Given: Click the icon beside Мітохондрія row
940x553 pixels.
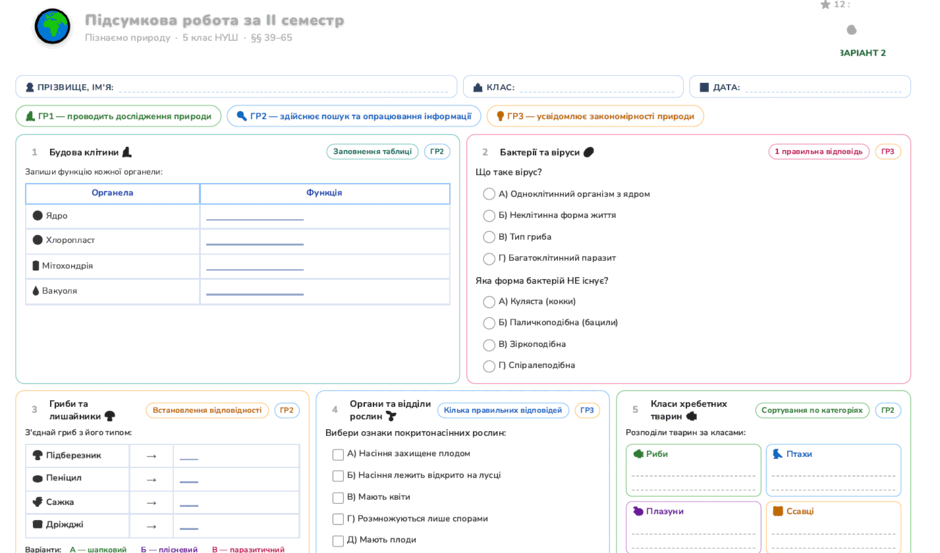Looking at the screenshot, I should coord(35,265).
